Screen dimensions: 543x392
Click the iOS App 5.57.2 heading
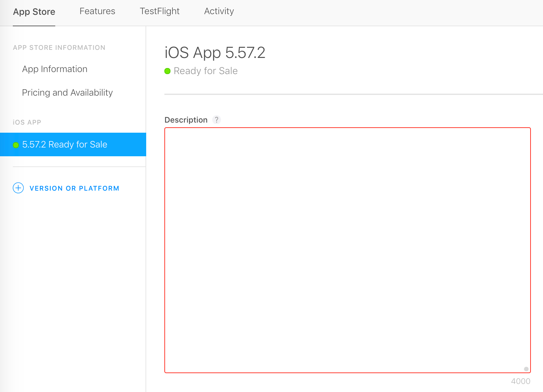[215, 53]
